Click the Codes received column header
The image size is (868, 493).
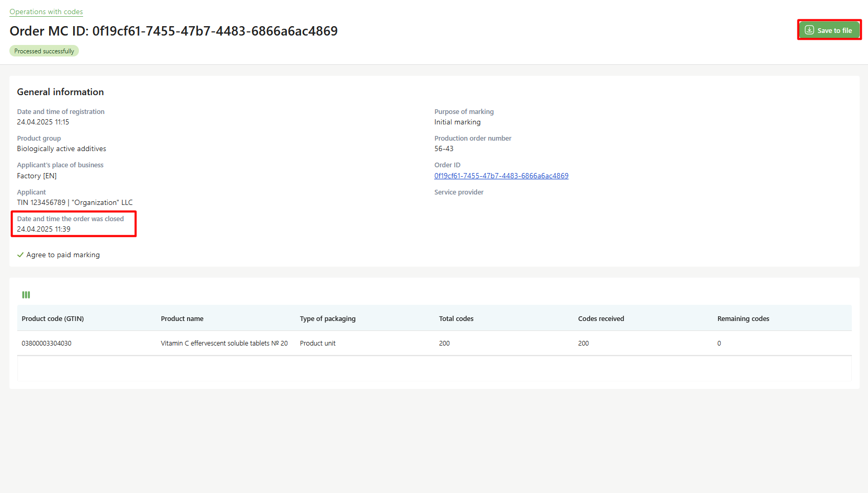[x=601, y=318]
